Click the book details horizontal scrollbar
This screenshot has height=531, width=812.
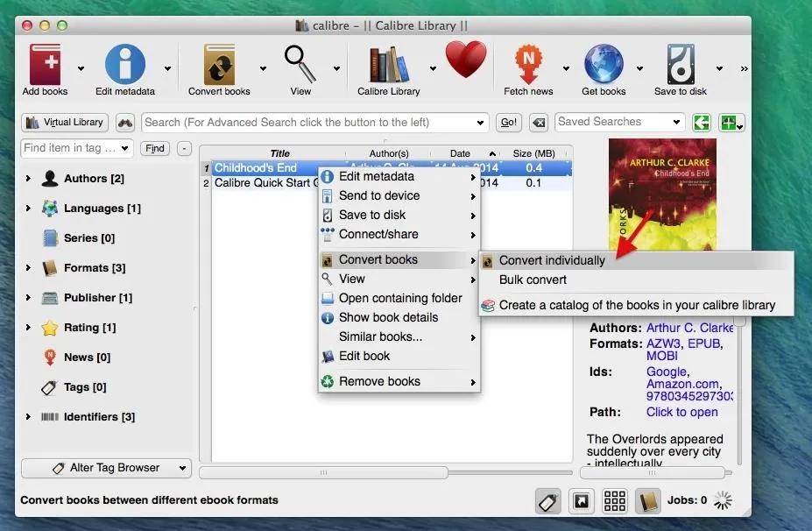(x=653, y=472)
